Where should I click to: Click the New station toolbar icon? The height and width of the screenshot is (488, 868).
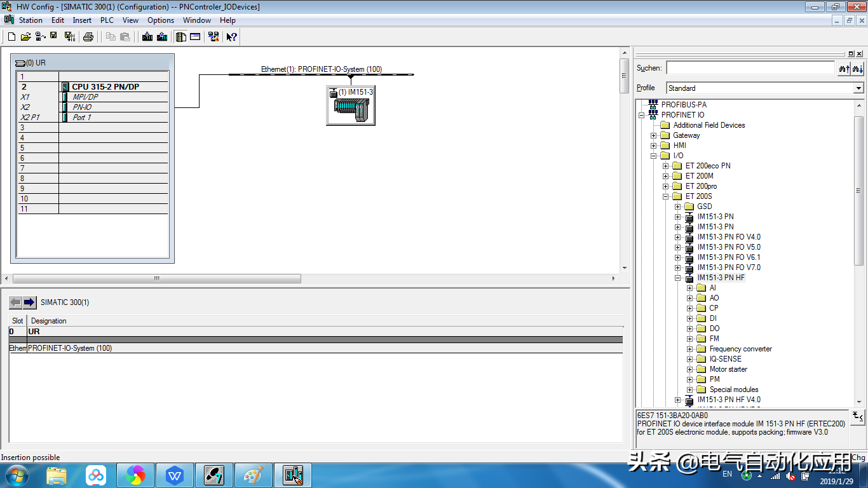click(11, 37)
